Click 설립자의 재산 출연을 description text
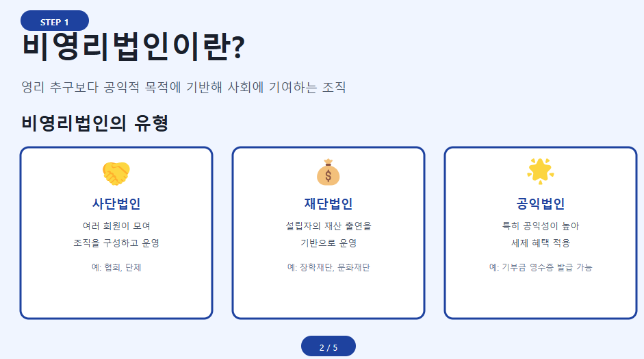This screenshot has height=359, width=644. [x=329, y=225]
